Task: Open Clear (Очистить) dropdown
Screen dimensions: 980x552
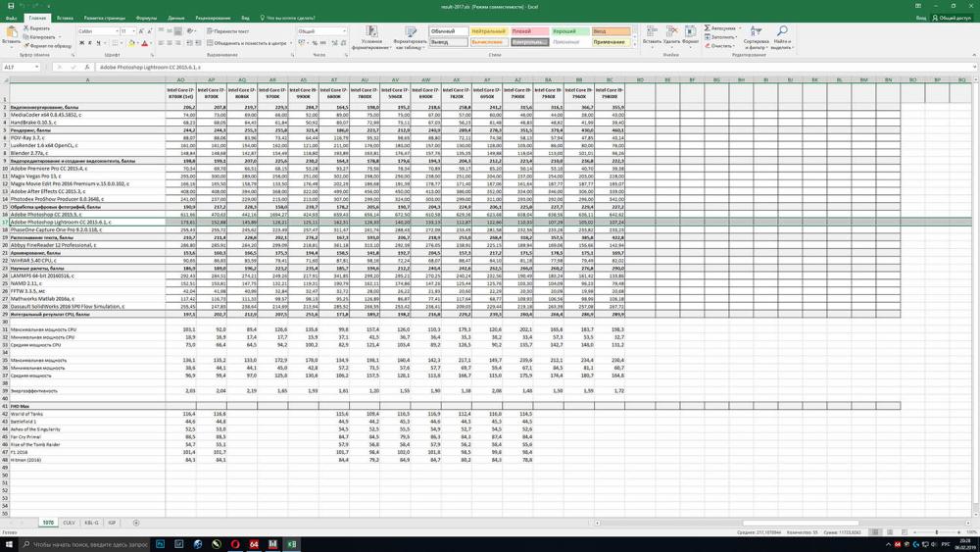Action: point(718,46)
